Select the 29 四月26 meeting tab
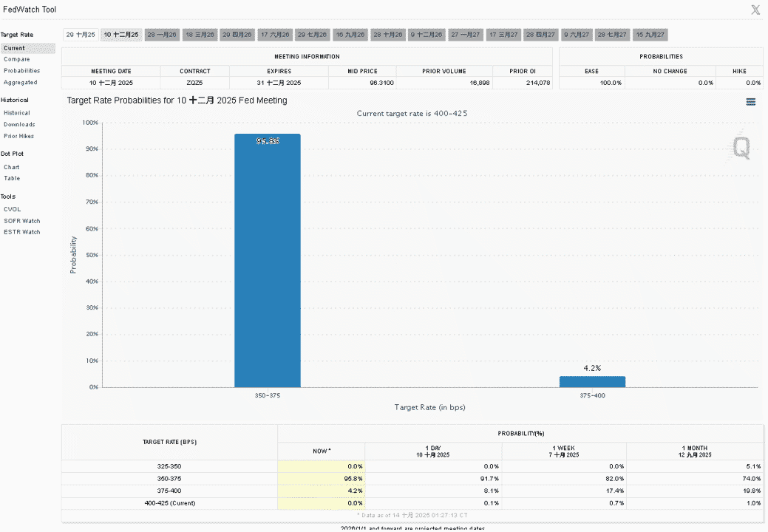Viewport: 768px width, 532px height. [237, 35]
